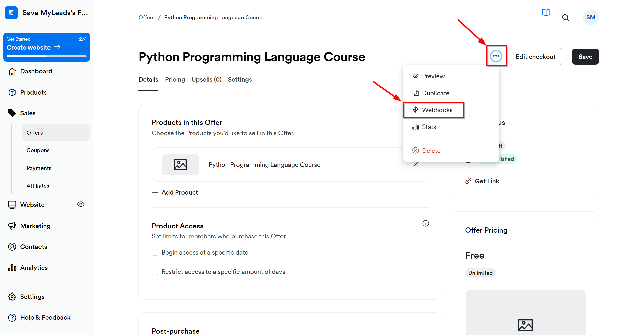644x335 pixels.
Task: Open the three-dot options menu
Action: tap(496, 56)
